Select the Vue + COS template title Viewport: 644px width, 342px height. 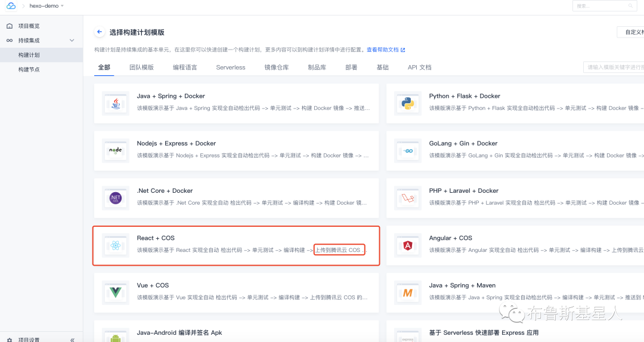pyautogui.click(x=153, y=285)
